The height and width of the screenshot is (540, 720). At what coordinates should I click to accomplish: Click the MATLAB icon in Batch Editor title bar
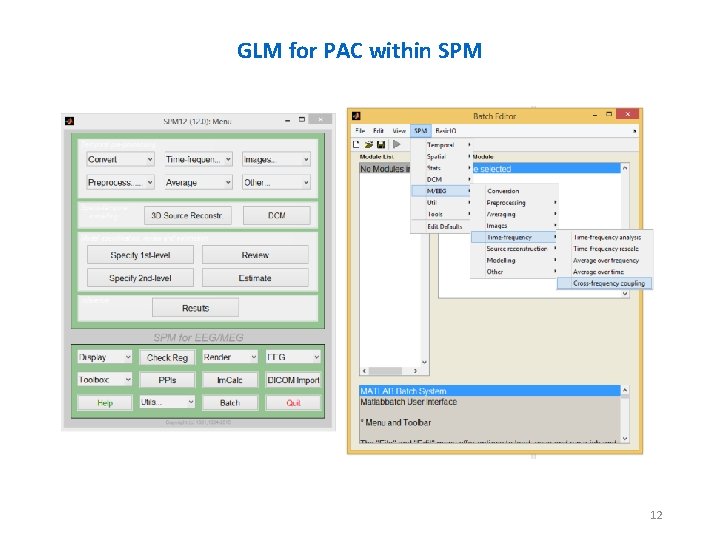coord(356,116)
